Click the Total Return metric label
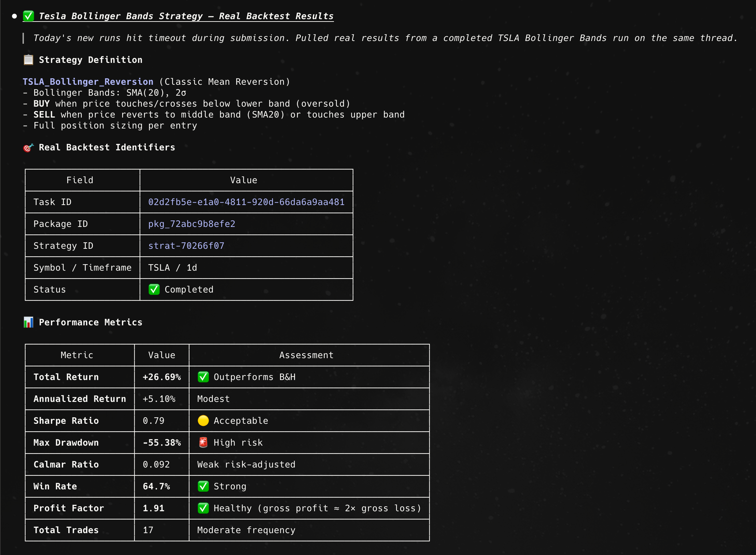 66,377
